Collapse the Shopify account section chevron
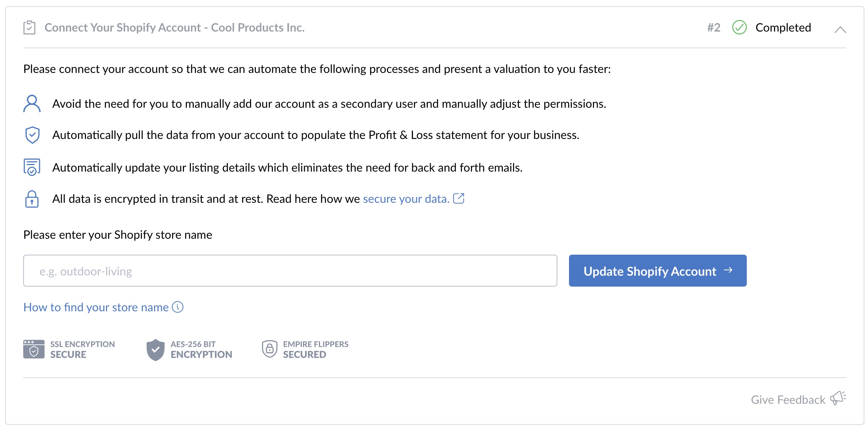 (840, 29)
